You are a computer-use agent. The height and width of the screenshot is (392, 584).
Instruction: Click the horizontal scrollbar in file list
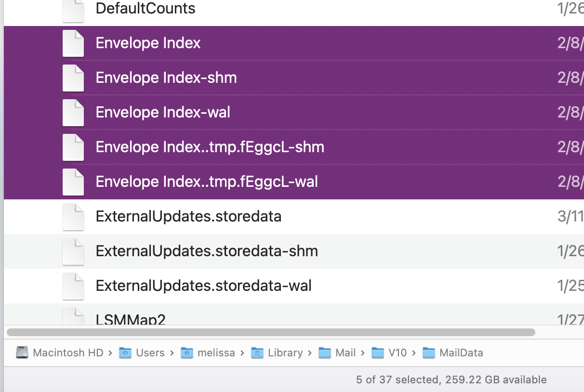(271, 332)
